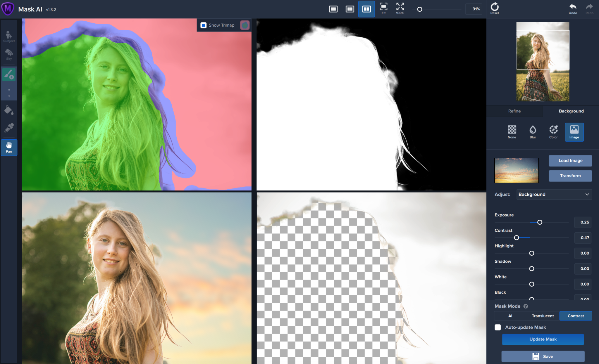599x364 pixels.
Task: Switch to four-view grid layout
Action: point(366,9)
